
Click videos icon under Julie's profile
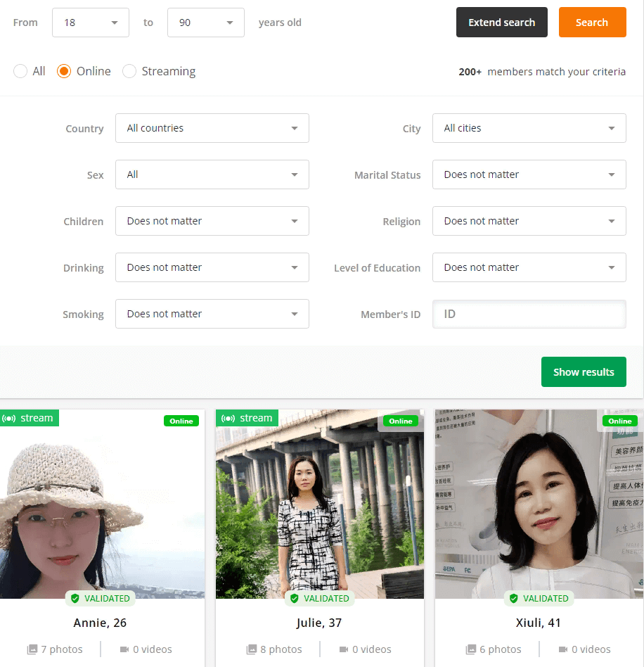pyautogui.click(x=344, y=649)
